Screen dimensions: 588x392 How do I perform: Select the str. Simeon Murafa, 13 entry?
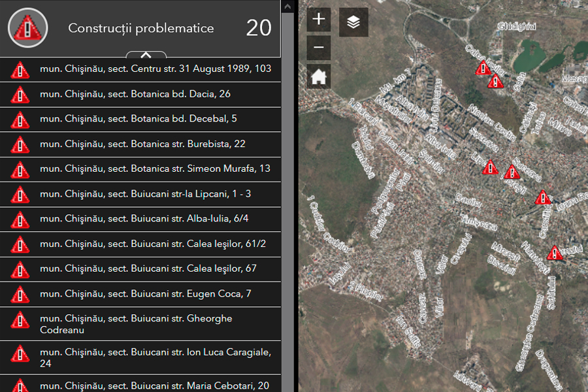click(x=155, y=169)
